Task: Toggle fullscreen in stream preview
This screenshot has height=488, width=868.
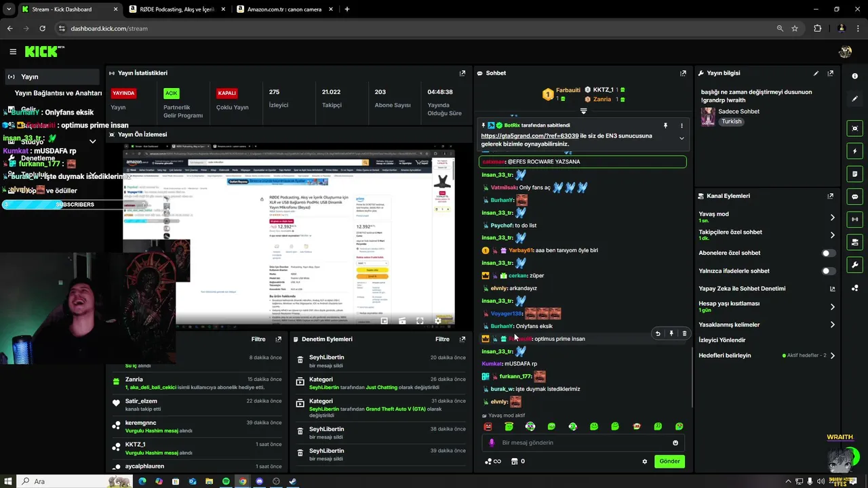Action: click(420, 321)
